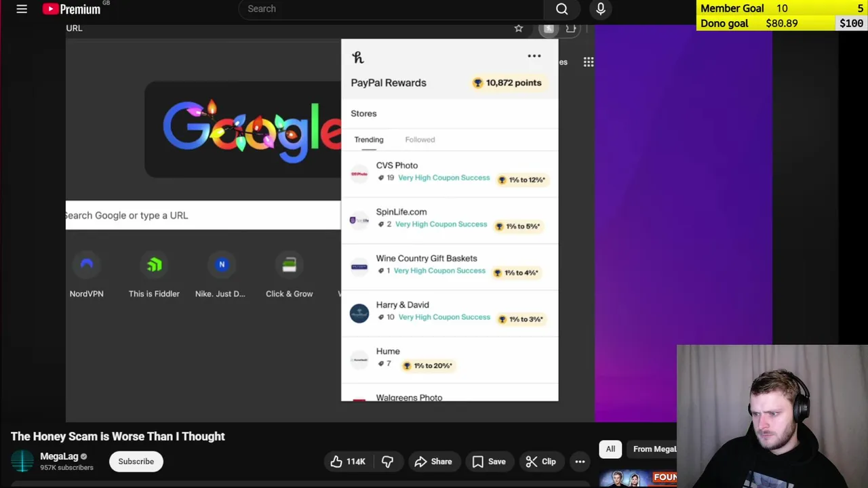Click Harry & David 1% to 3% badge
The image size is (868, 488).
point(521,319)
